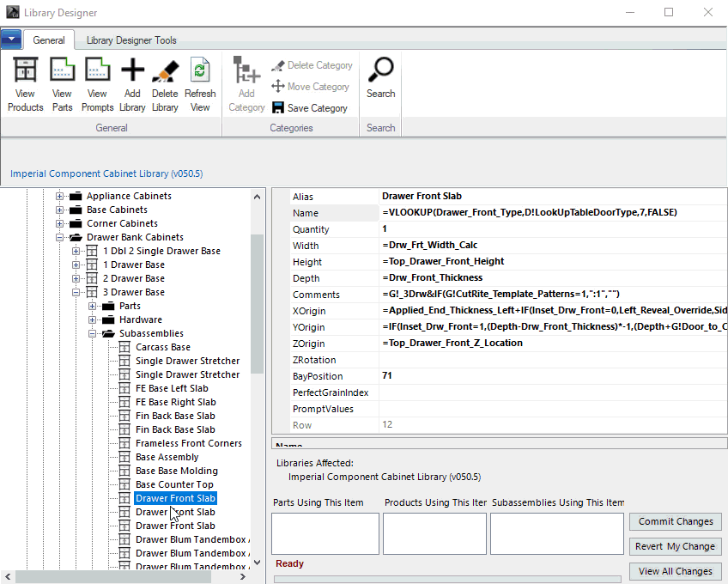This screenshot has height=584, width=728.
Task: Expand the Appliance Cabinets folder
Action: [x=60, y=196]
